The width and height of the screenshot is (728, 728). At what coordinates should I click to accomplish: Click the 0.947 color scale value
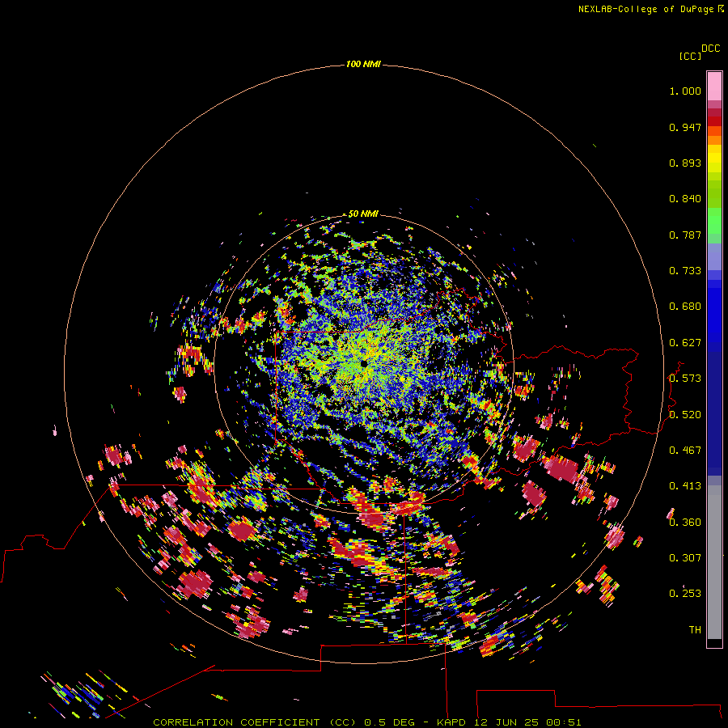685,127
